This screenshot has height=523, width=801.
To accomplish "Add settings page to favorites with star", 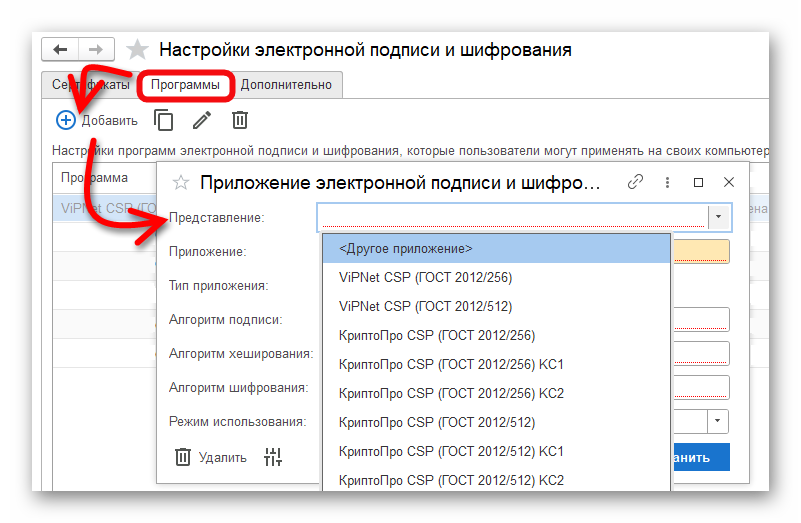I will pyautogui.click(x=137, y=50).
